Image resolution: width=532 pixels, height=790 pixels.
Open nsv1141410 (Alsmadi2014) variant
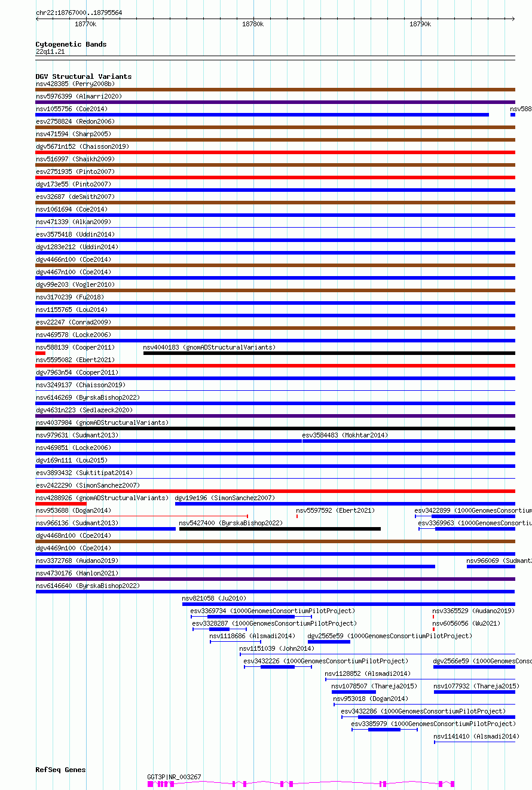pyautogui.click(x=476, y=736)
